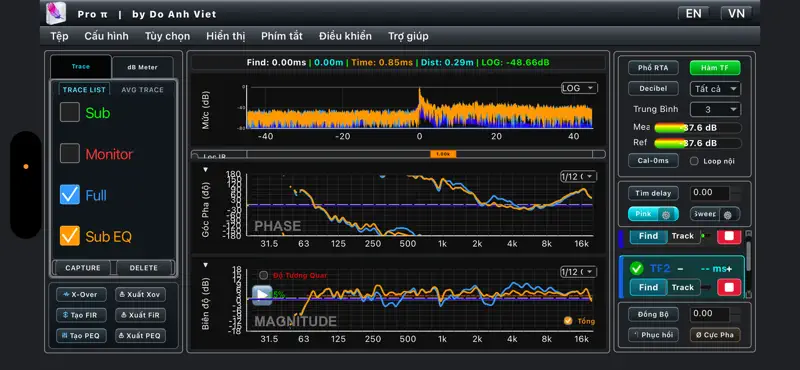
Task: Click the orange 1.00k slider handle
Action: [x=443, y=154]
